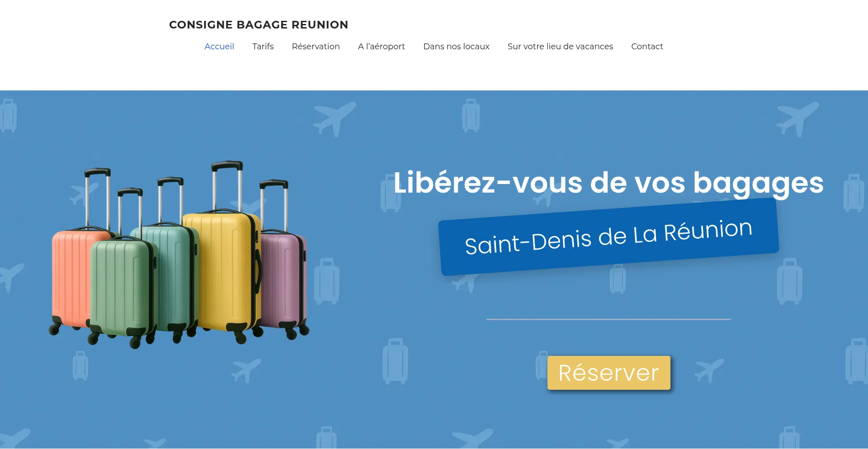The width and height of the screenshot is (868, 449).
Task: Click the CONSIGNE BAGAGE REUNION site title
Action: tap(259, 25)
